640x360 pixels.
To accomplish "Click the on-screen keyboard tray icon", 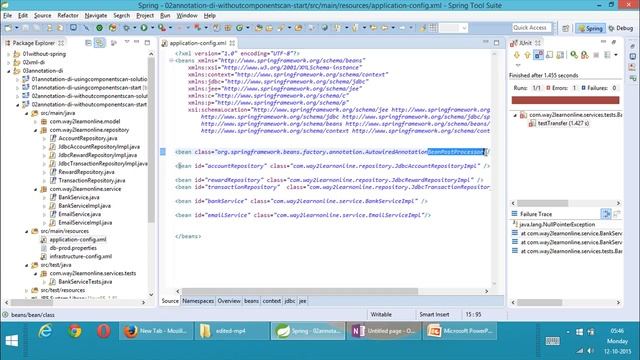I will [x=552, y=341].
